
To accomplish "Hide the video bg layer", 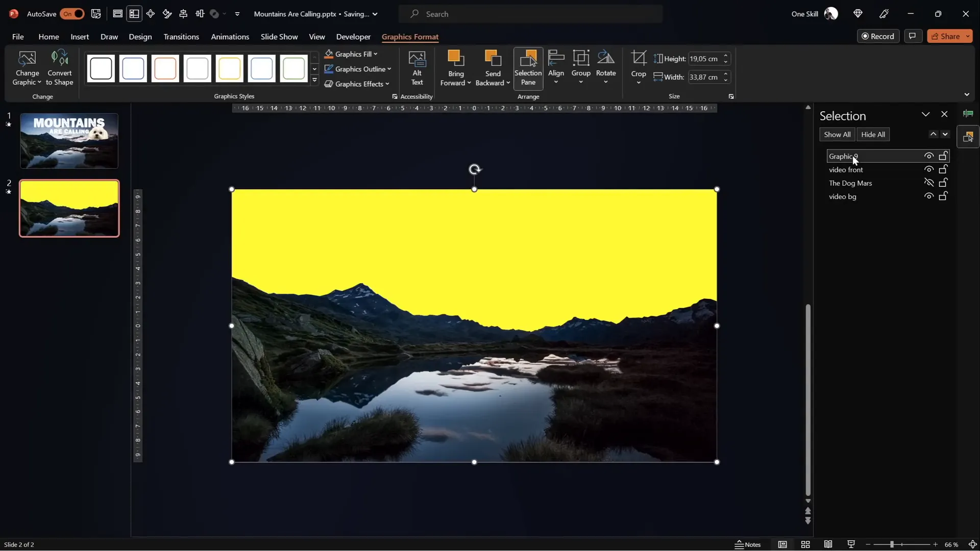I will pos(929,196).
